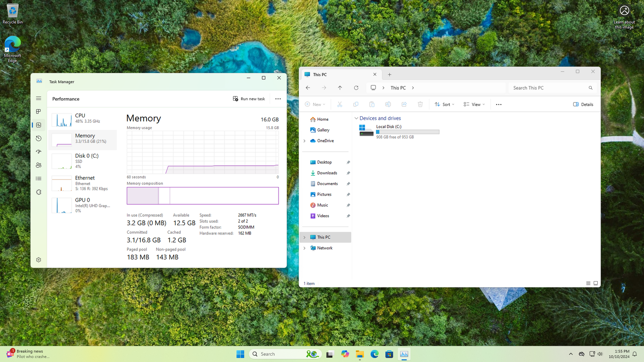Open Task Manager Settings gear icon
Viewport: 644px width, 362px height.
[x=39, y=260]
